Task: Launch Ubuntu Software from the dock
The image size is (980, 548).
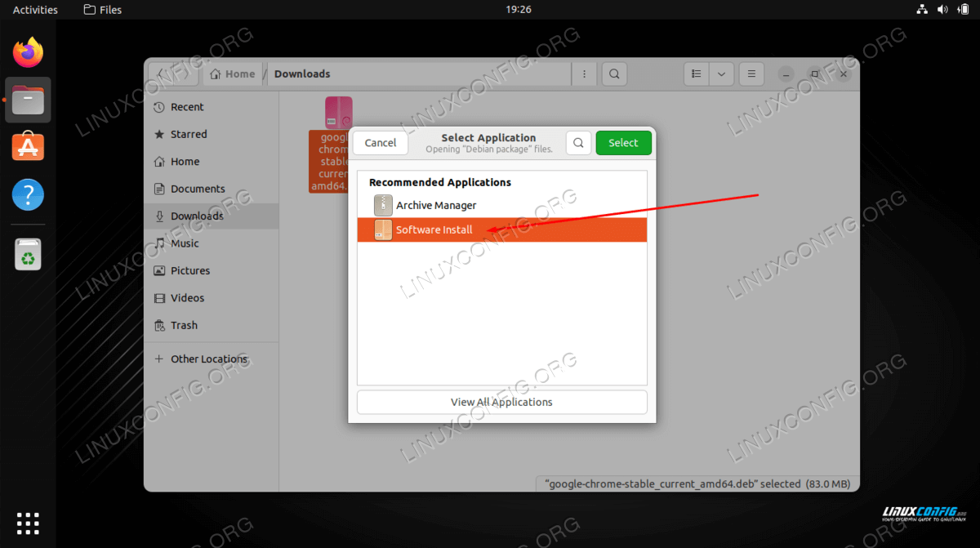Action: pos(28,147)
